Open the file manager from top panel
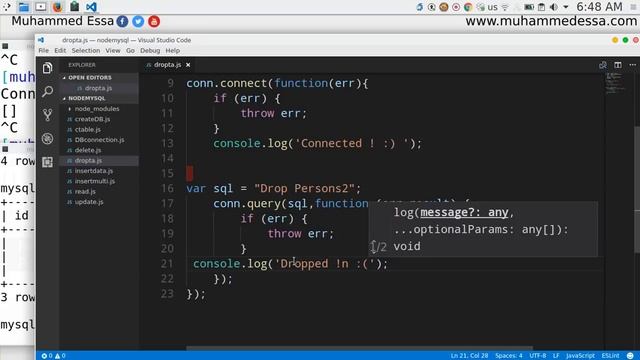 (x=24, y=7)
